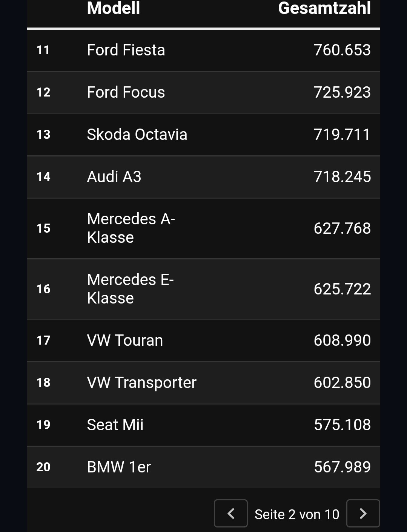This screenshot has height=532, width=407.
Task: Click rank number 20
Action: coord(43,467)
